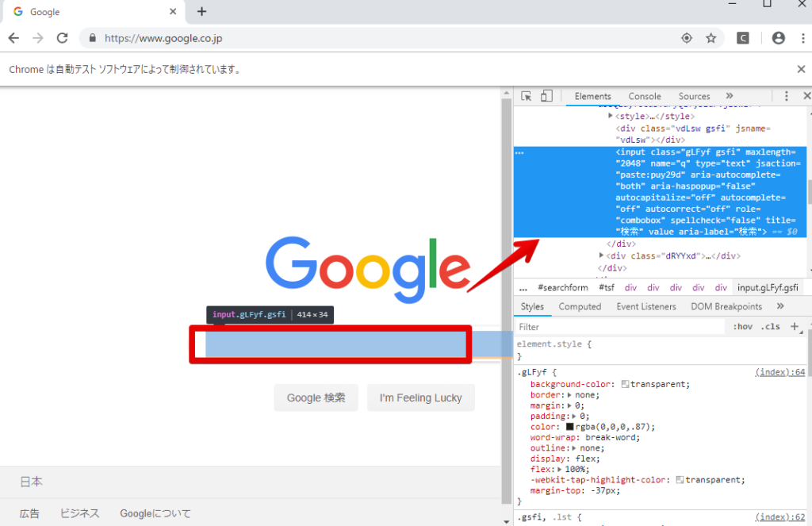Open background-color transparent swatch picker
Screen dimensions: 812x526
point(625,384)
